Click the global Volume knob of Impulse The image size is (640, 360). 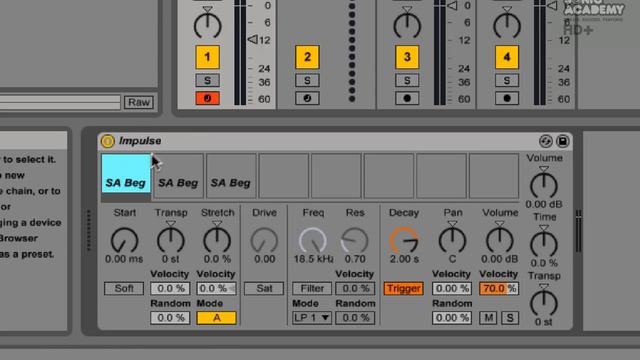[544, 185]
